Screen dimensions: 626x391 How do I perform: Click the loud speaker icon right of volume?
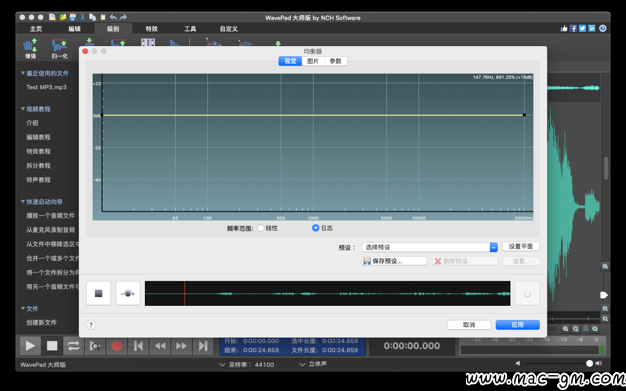click(x=598, y=363)
